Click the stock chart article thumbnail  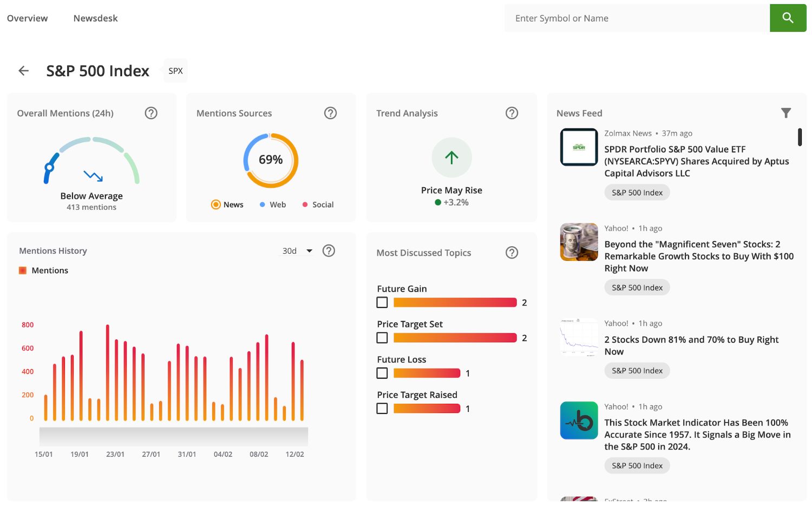[x=579, y=337]
